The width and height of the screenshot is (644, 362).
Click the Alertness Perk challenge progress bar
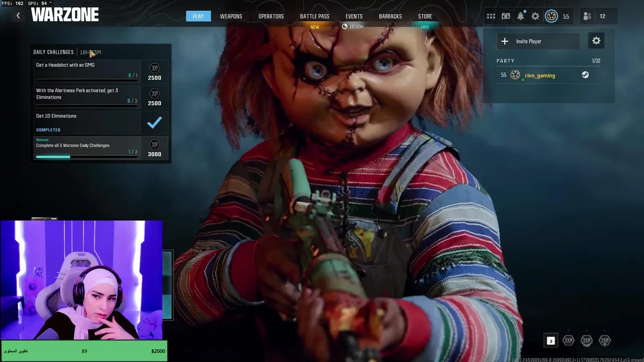tap(86, 106)
